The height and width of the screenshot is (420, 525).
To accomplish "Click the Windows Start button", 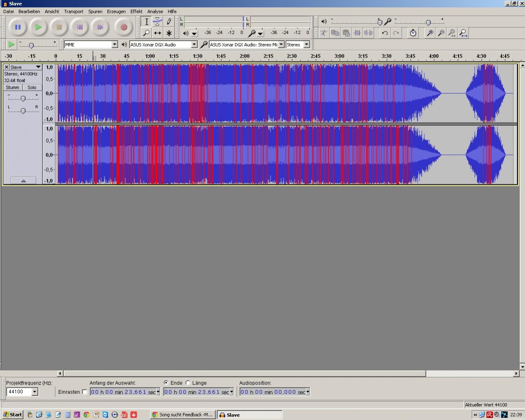I will click(13, 415).
